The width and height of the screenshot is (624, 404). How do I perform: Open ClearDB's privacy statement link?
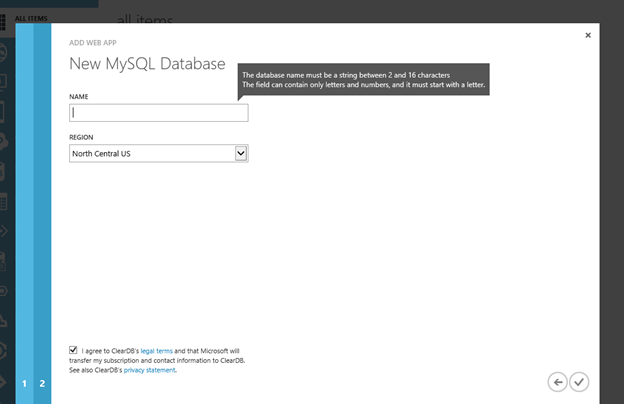[x=150, y=370]
